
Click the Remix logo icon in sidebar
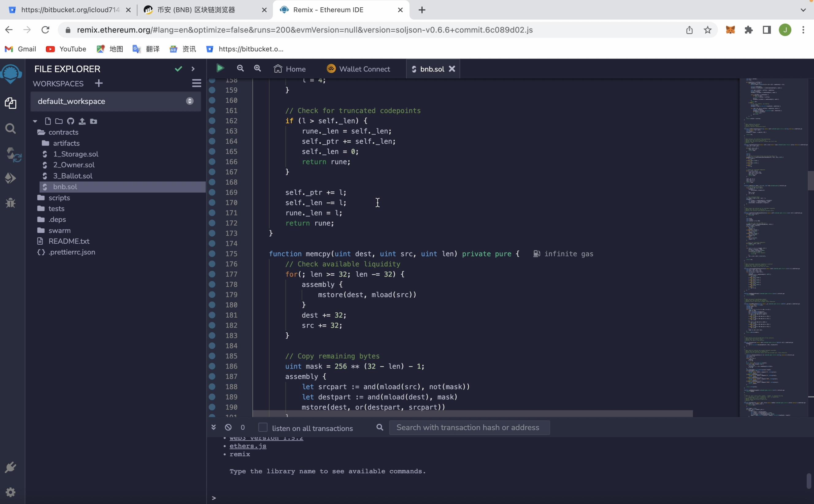click(11, 74)
